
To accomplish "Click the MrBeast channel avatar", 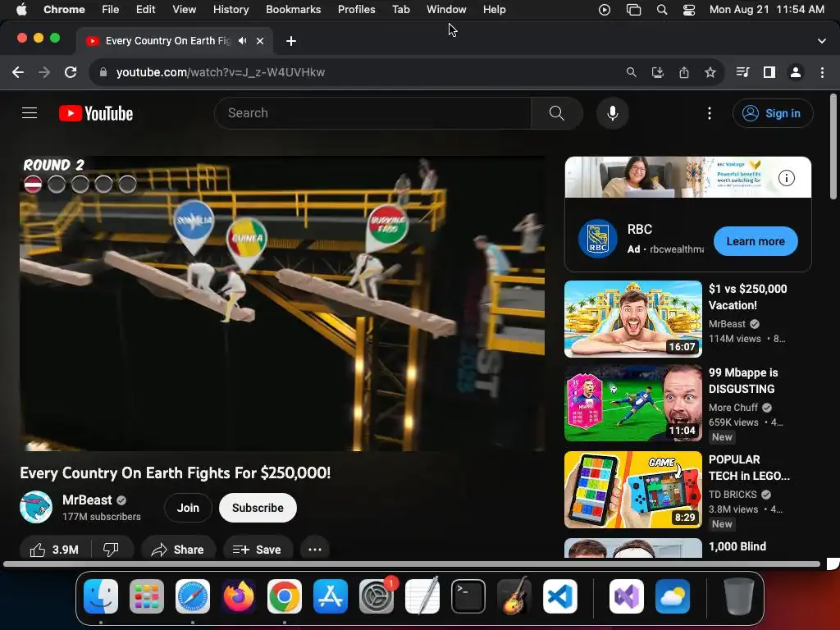I will pos(36,507).
